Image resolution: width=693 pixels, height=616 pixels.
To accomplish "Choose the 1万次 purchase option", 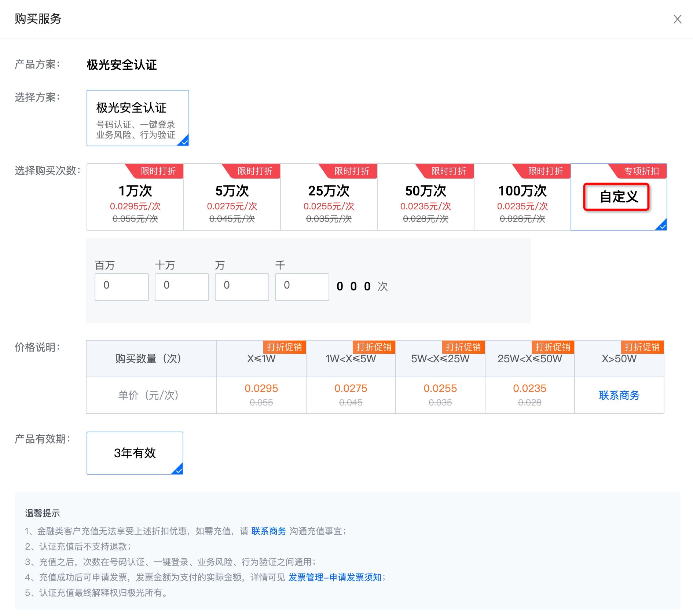I will click(135, 197).
